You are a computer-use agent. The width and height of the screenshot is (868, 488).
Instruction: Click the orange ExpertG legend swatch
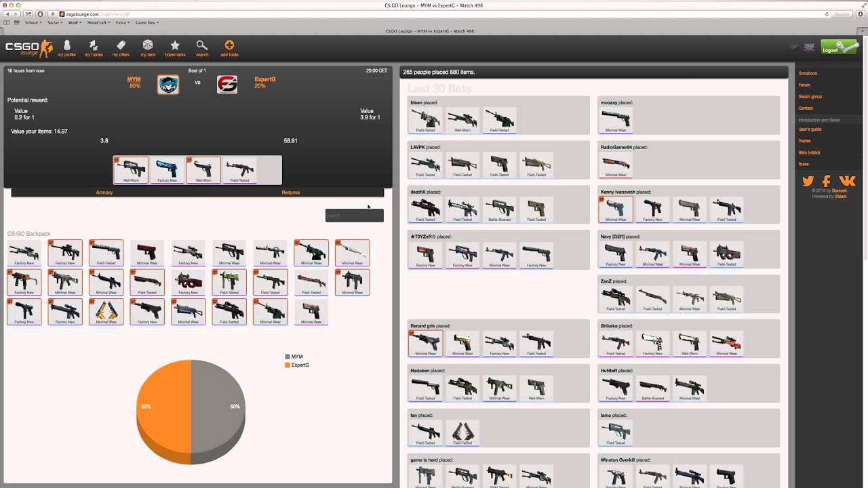pos(288,365)
